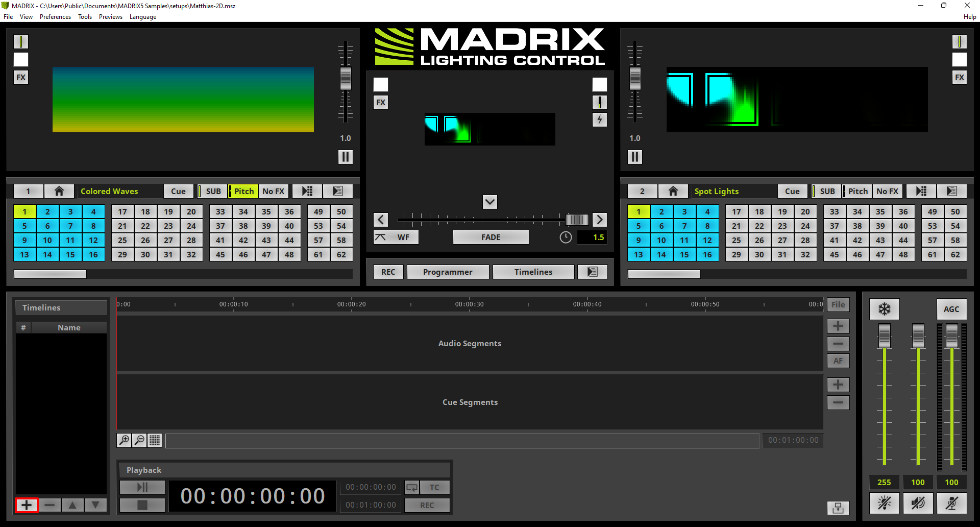The image size is (980, 527).
Task: Open the Help menu
Action: (x=970, y=17)
